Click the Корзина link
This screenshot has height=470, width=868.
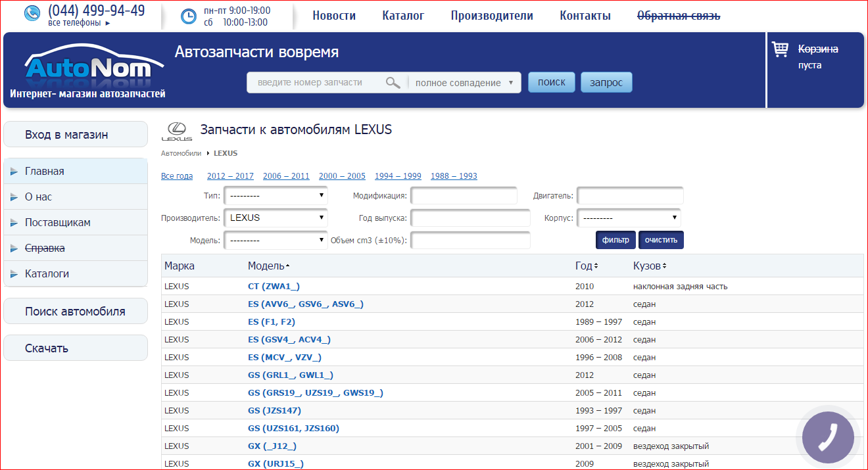(x=818, y=49)
